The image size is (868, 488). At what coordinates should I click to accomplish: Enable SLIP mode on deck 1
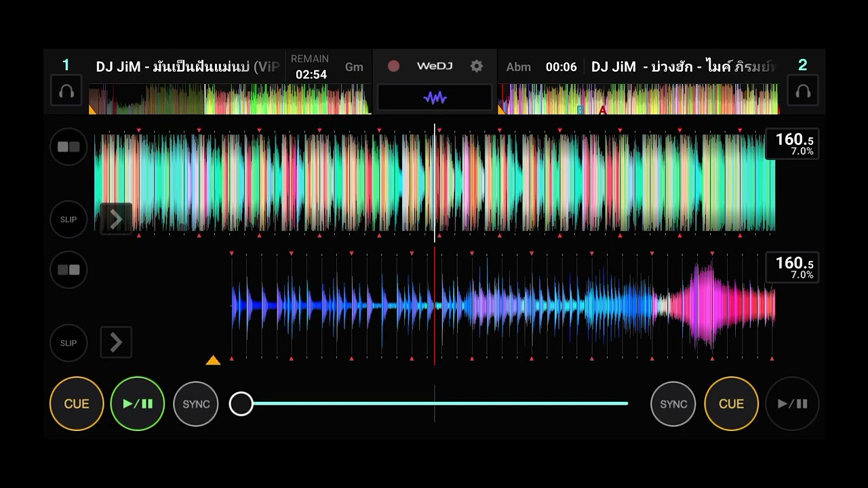68,220
